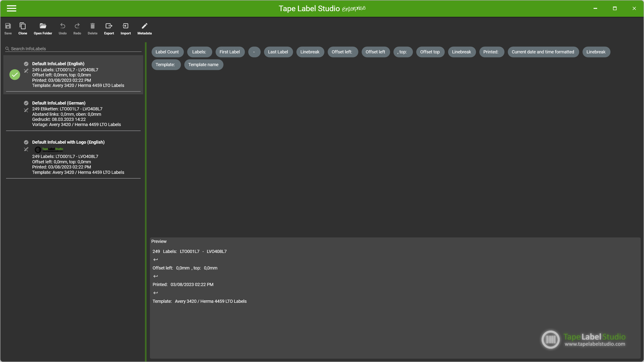
Task: Click 'Printed: 03/08/2023 02:22 PM' in preview
Action: [183, 284]
